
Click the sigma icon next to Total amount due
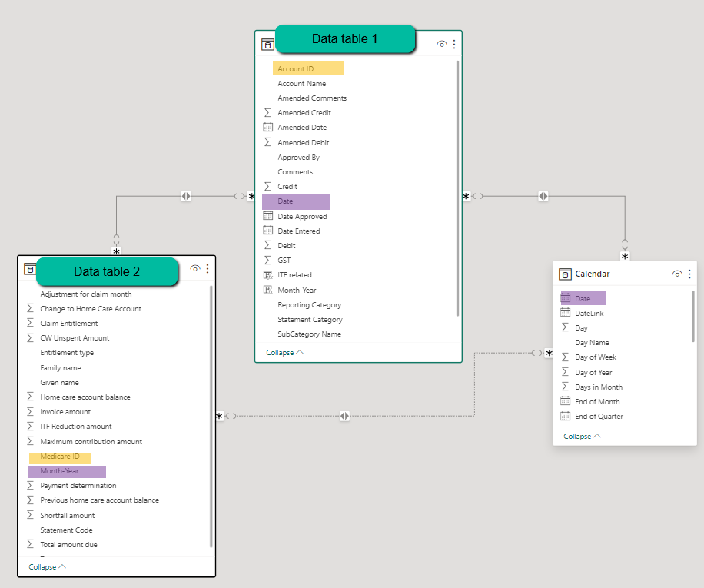[x=30, y=544]
